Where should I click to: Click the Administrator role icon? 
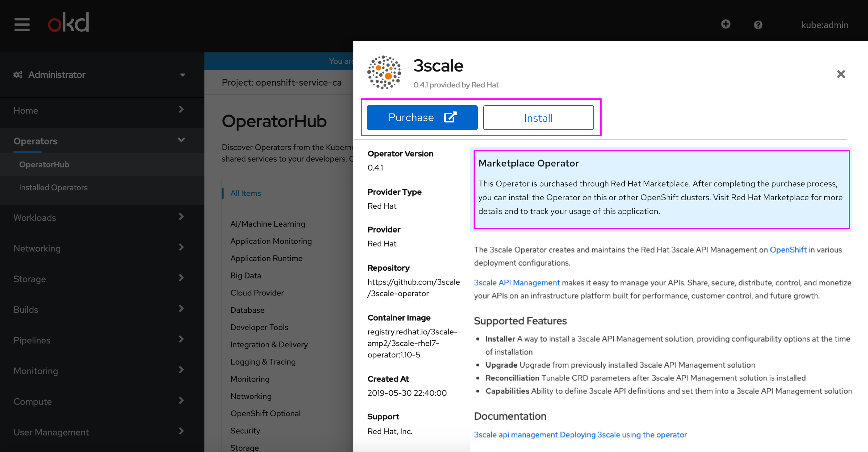pyautogui.click(x=17, y=74)
